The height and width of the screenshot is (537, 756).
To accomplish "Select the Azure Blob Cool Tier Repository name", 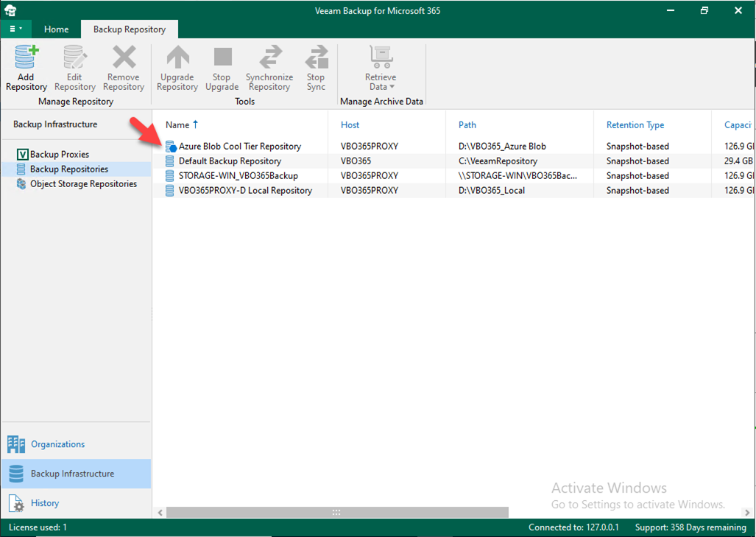I will (240, 146).
